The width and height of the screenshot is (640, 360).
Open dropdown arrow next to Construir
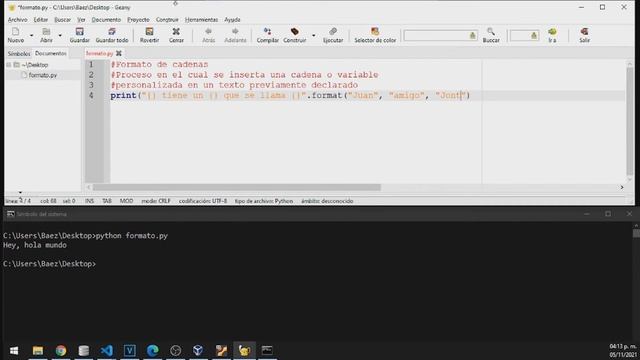[313, 36]
